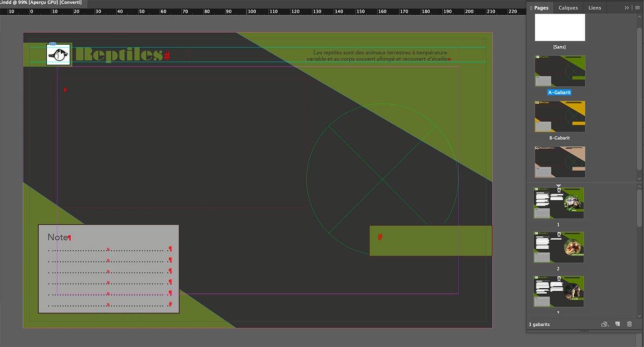Image resolution: width=644 pixels, height=347 pixels.
Task: Click the section triangle above page 1 thumbnail
Action: pos(558,185)
